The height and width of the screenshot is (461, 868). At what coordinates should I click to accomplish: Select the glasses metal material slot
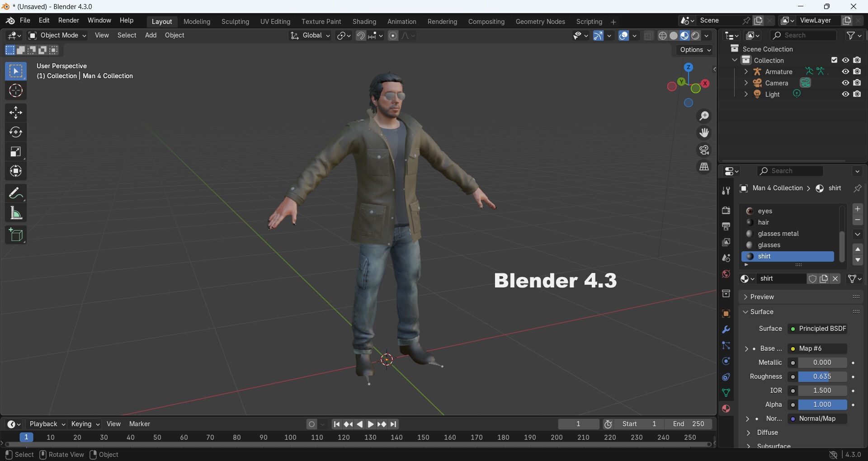click(x=788, y=234)
